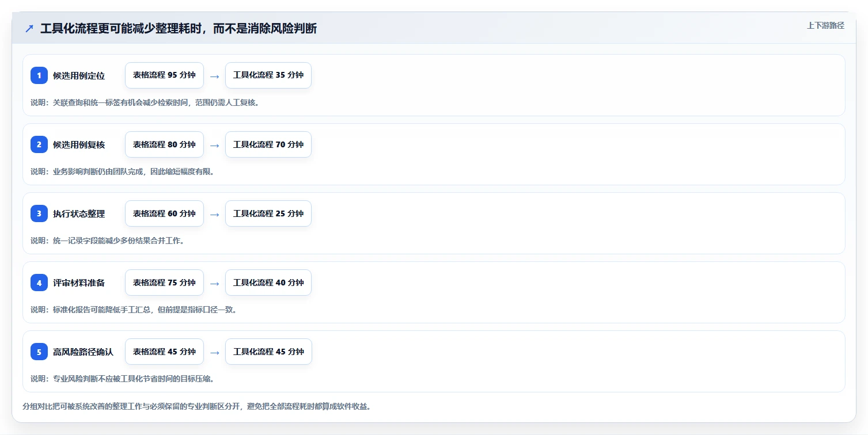Click the note starting 统一记录字段

pos(108,241)
